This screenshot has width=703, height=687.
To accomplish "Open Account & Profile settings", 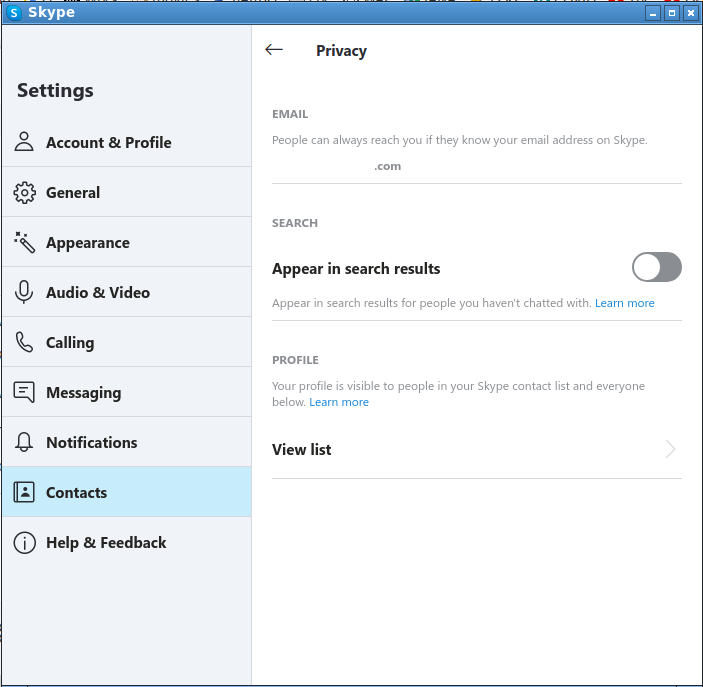I will pyautogui.click(x=126, y=142).
